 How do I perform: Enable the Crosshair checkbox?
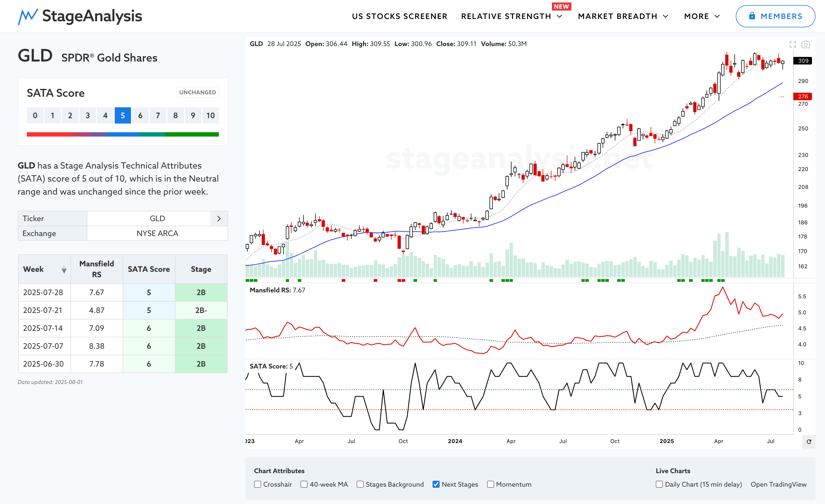click(257, 484)
